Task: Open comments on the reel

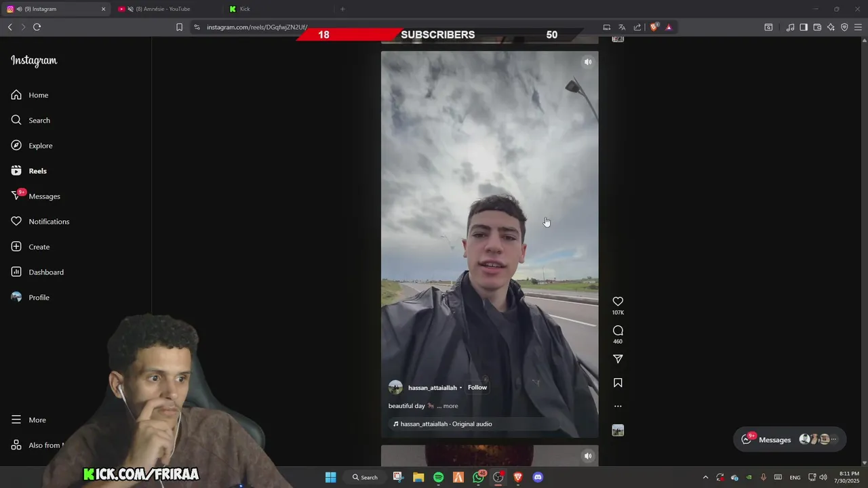Action: tap(618, 331)
